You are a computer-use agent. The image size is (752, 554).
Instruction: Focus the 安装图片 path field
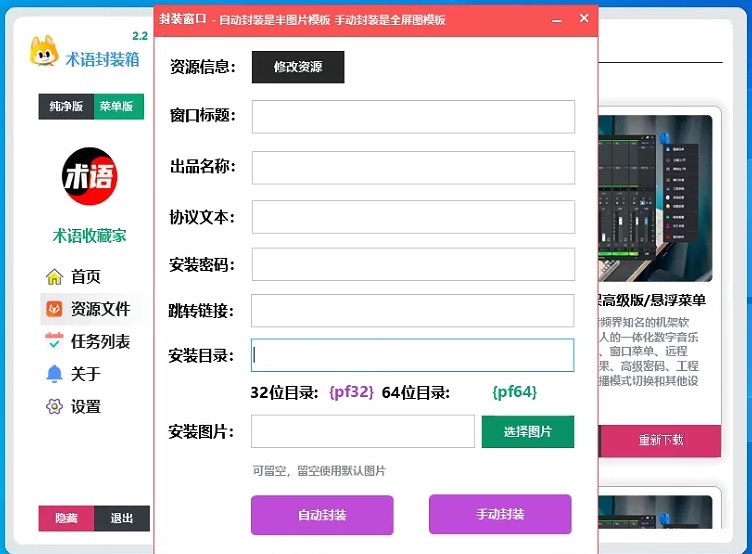pos(363,432)
